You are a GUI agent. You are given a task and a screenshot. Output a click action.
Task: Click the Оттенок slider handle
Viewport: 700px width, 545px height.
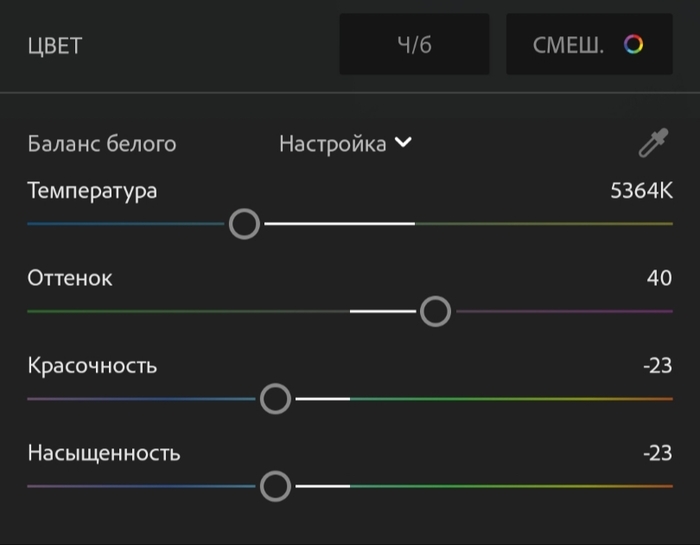435,312
